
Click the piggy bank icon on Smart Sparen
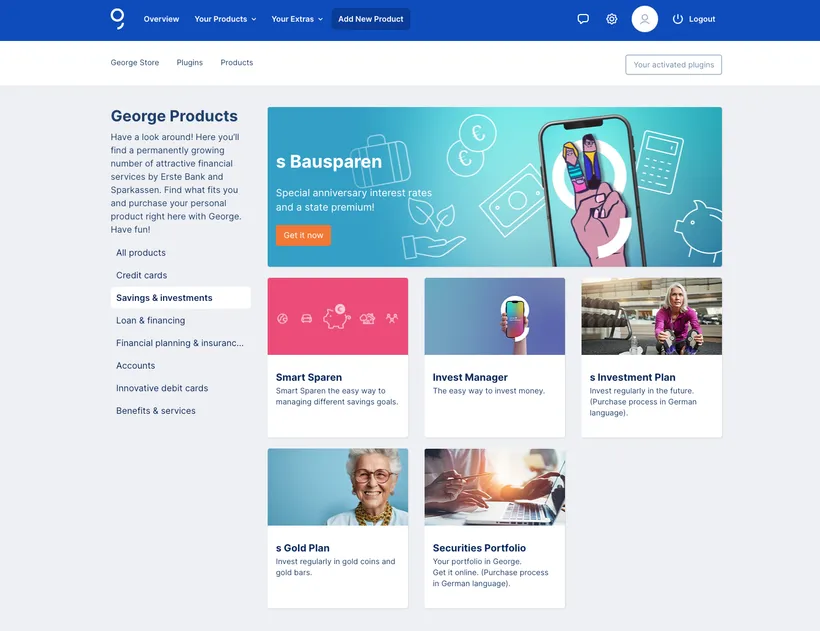point(336,317)
